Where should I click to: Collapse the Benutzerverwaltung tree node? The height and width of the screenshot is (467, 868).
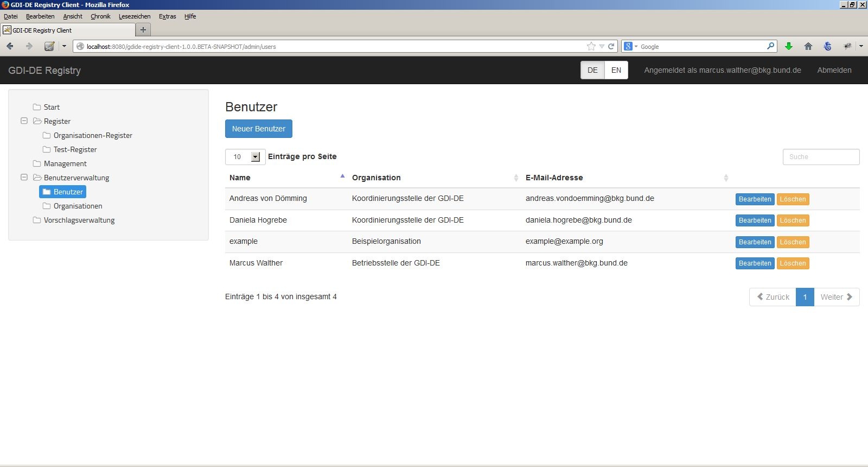pyautogui.click(x=24, y=177)
